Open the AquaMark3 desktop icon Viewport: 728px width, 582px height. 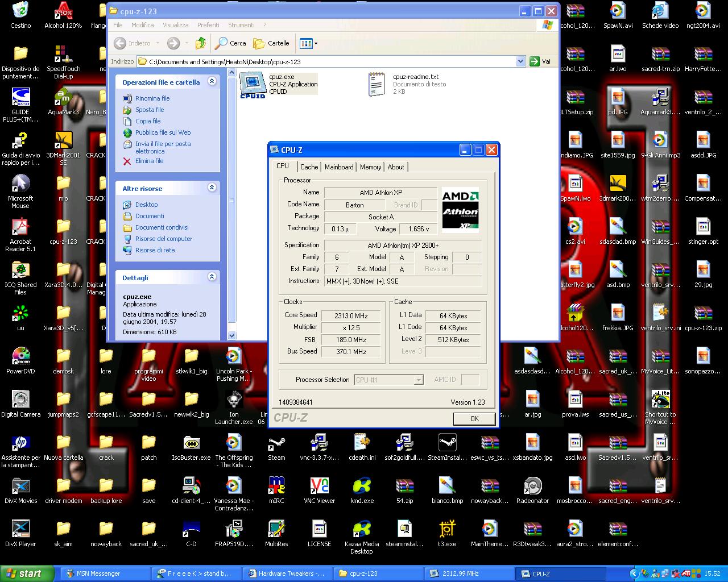(x=63, y=102)
